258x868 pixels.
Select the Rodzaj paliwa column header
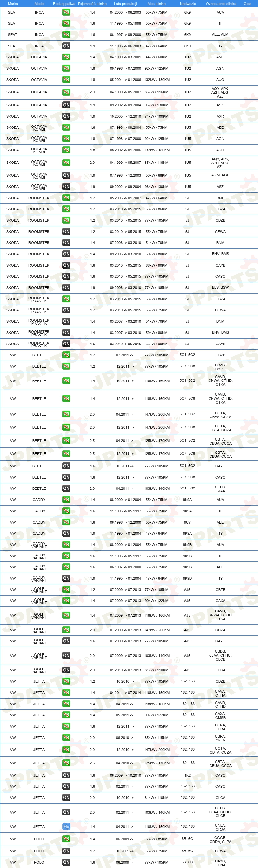pyautogui.click(x=64, y=4)
